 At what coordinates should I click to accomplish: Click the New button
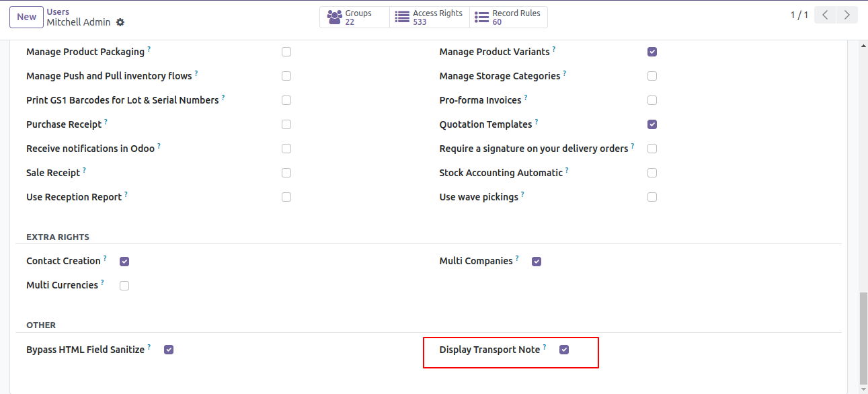27,17
